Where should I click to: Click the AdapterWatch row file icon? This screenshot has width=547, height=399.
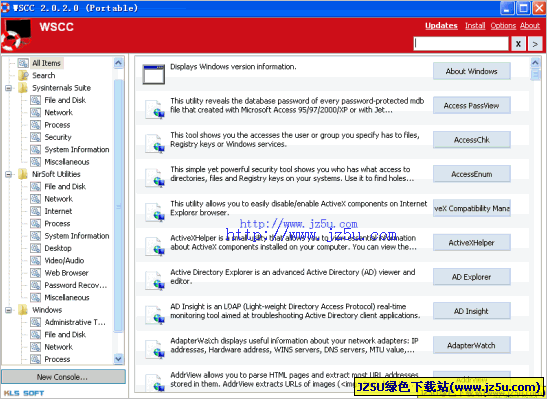click(155, 349)
